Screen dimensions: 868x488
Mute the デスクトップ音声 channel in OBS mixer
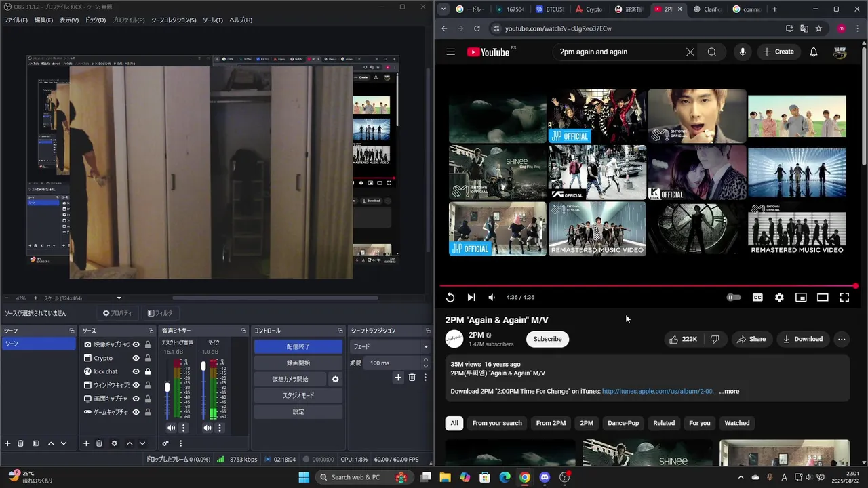click(x=171, y=428)
